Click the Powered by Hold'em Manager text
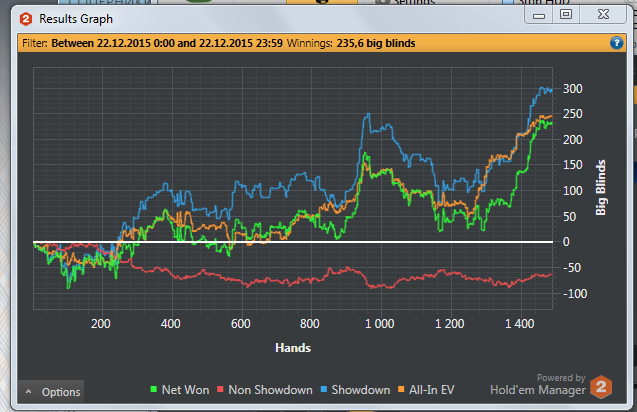The image size is (637, 412). point(537,385)
